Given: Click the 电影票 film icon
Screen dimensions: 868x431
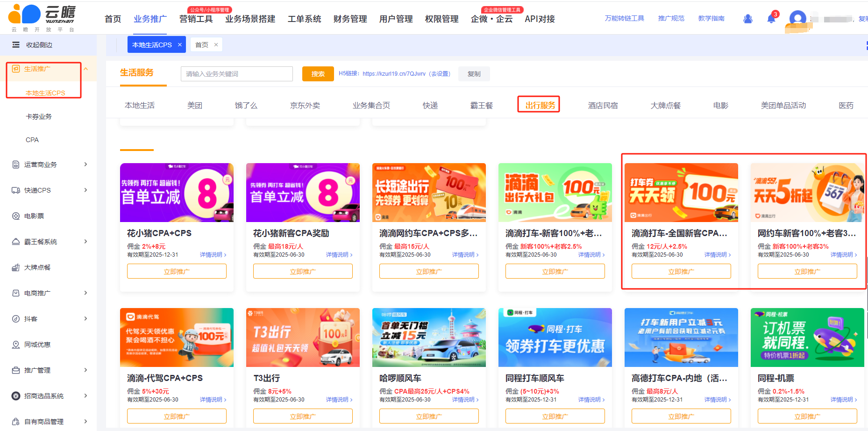Looking at the screenshot, I should pos(16,216).
